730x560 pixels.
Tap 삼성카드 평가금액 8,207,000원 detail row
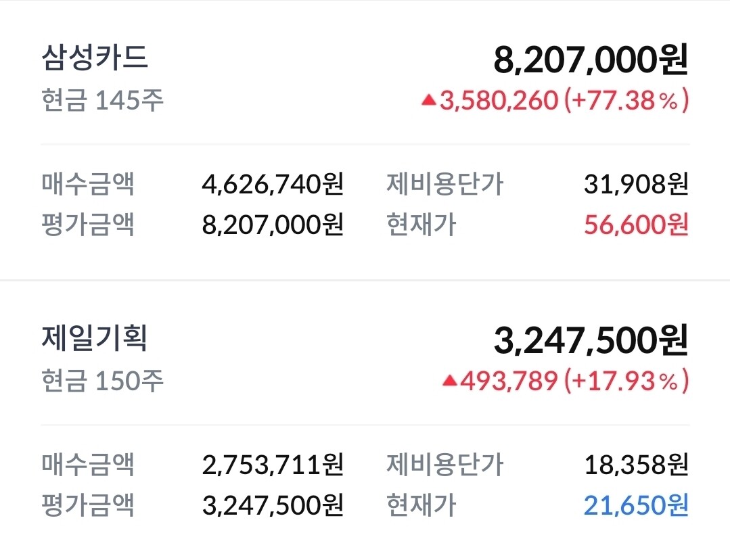[x=273, y=225]
